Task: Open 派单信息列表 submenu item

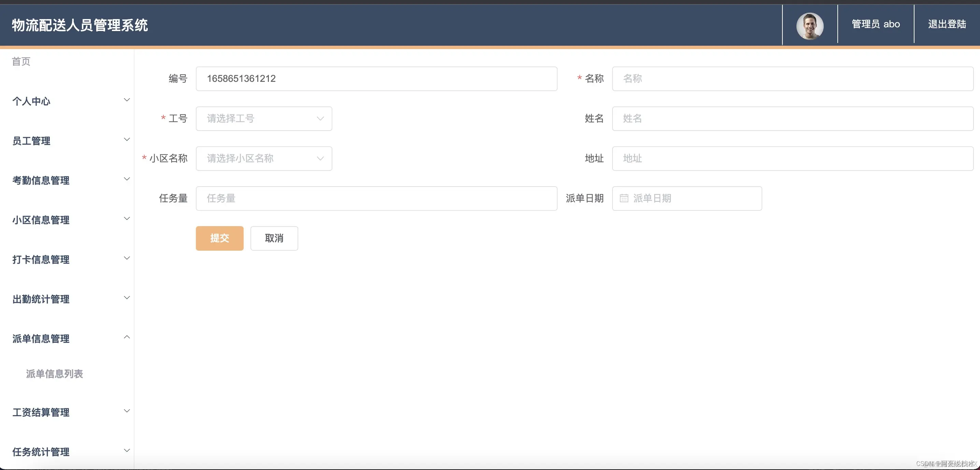Action: pyautogui.click(x=54, y=374)
